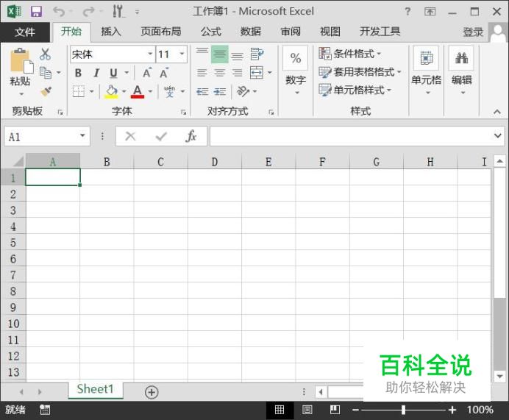Click the Help question mark icon

(x=407, y=12)
